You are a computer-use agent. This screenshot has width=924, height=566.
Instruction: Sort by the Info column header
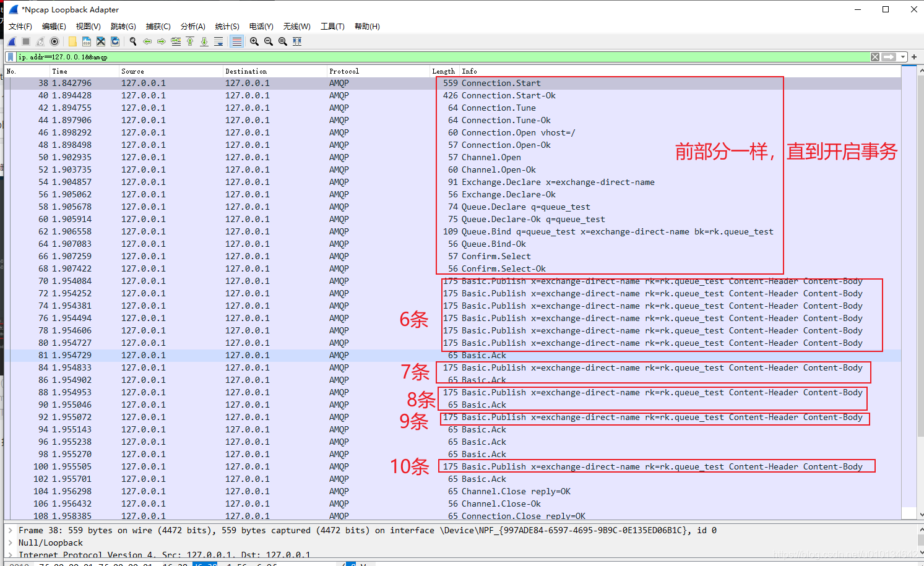[x=680, y=71]
